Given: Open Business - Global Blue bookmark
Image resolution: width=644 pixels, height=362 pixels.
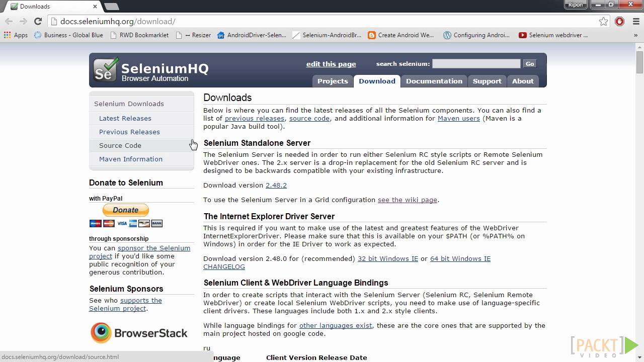Looking at the screenshot, I should tap(68, 35).
